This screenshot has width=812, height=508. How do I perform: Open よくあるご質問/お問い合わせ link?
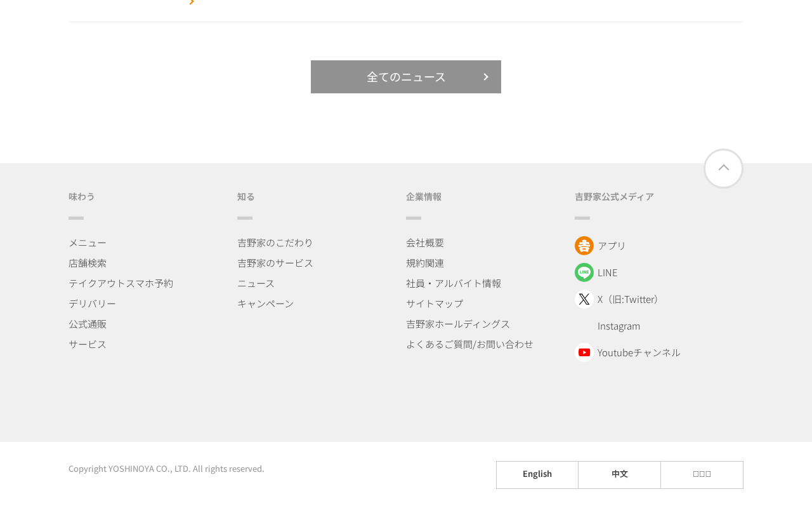[469, 344]
